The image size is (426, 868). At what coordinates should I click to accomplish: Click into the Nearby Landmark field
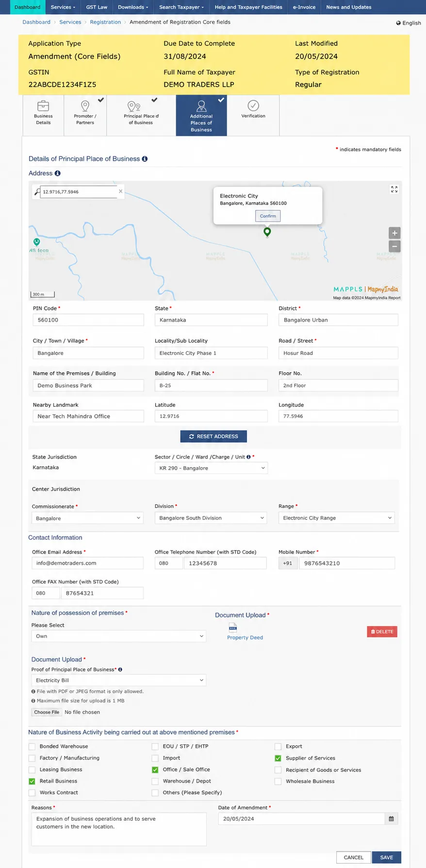pos(88,416)
